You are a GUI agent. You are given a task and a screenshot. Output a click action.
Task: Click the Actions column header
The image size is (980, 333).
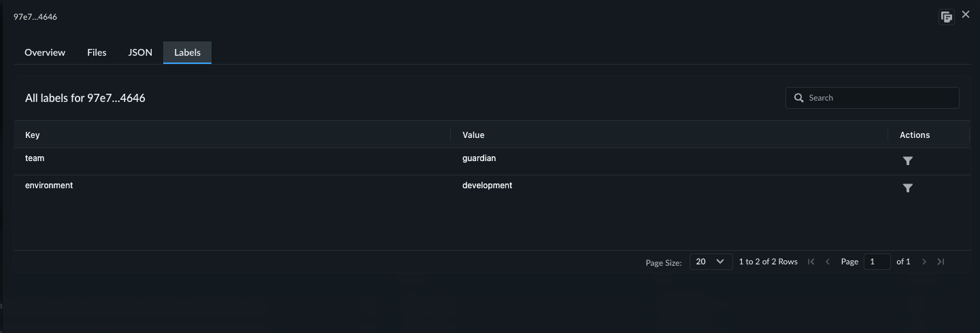(914, 135)
